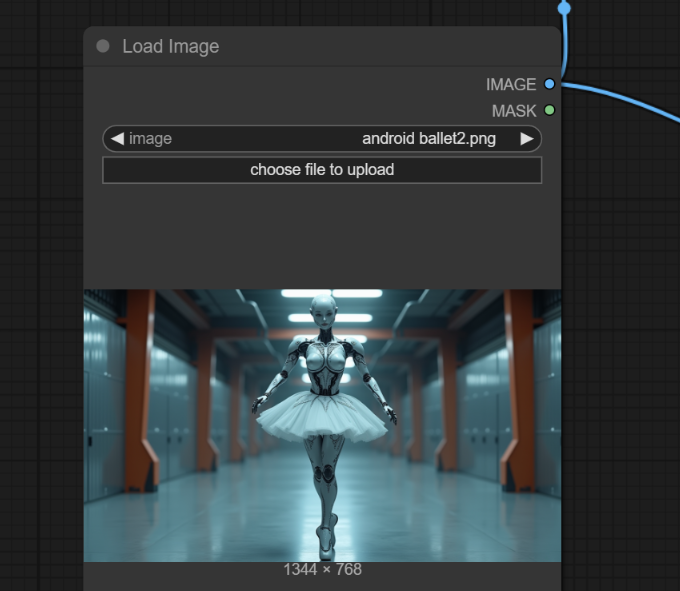Viewport: 680px width, 591px height.
Task: Click the IMAGE output label
Action: (x=511, y=85)
